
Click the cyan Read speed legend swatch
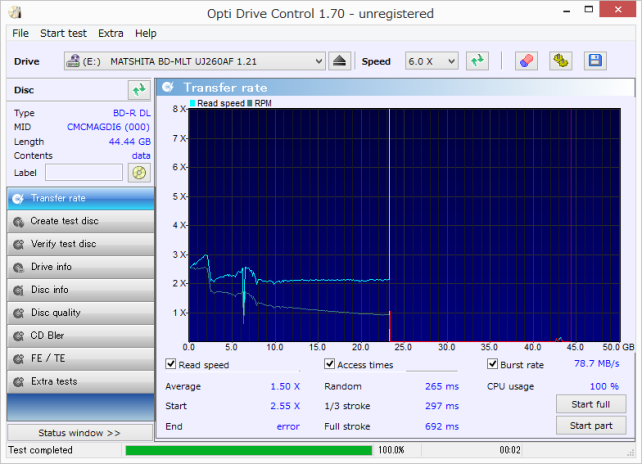coord(192,103)
